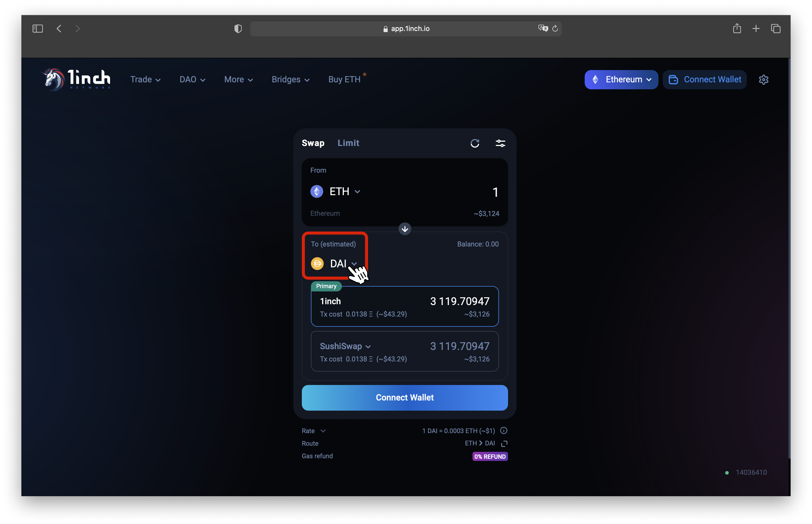The image size is (812, 524).
Task: Open a new browser tab
Action: click(756, 29)
